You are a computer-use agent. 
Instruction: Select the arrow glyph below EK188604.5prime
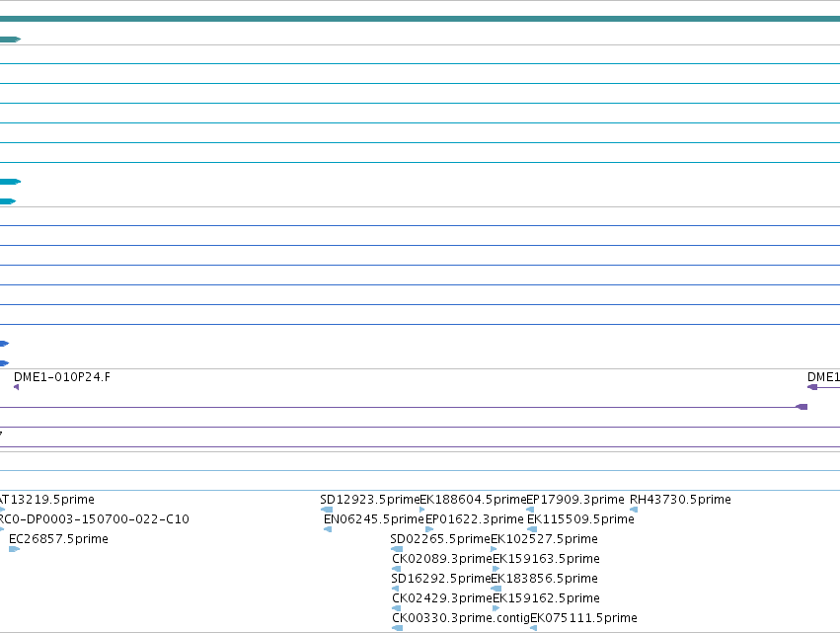(x=422, y=510)
